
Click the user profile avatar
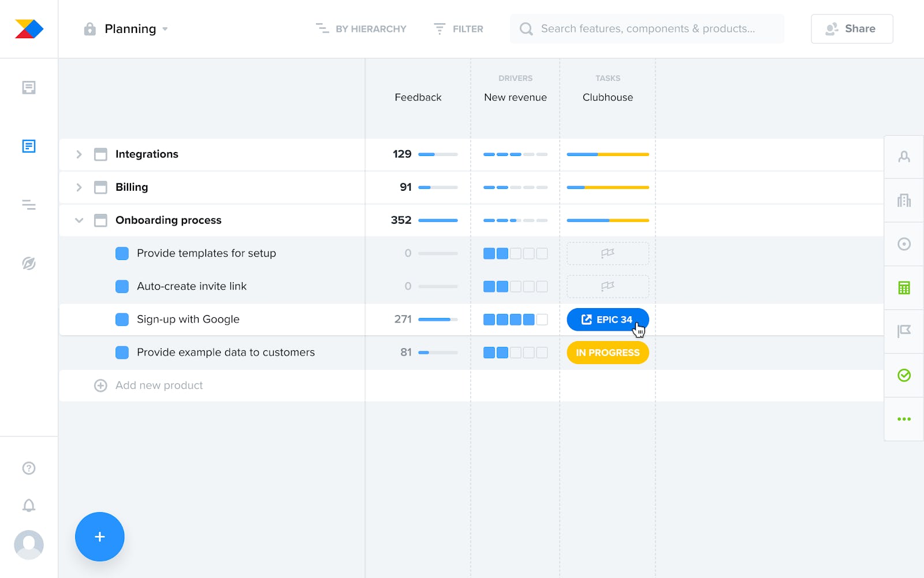click(x=29, y=544)
